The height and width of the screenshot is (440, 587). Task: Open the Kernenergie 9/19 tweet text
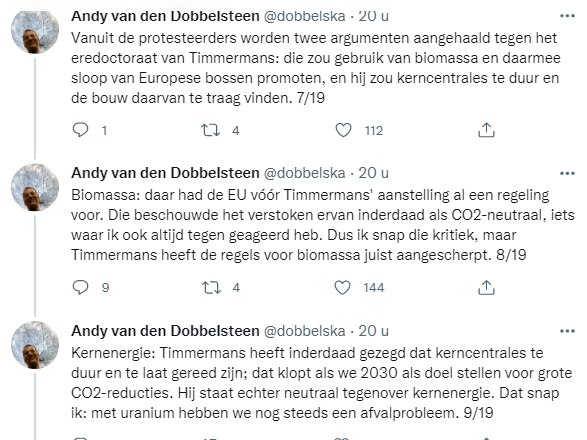click(322, 383)
